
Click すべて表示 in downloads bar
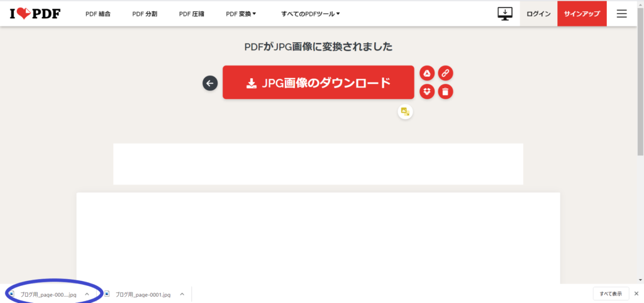[611, 294]
